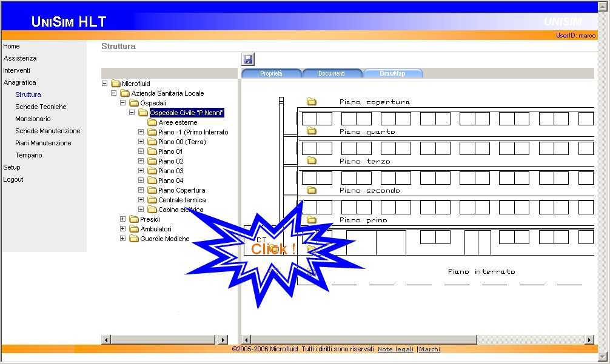Open Piani Manutenzione submenu item
The width and height of the screenshot is (610, 364).
coord(43,143)
